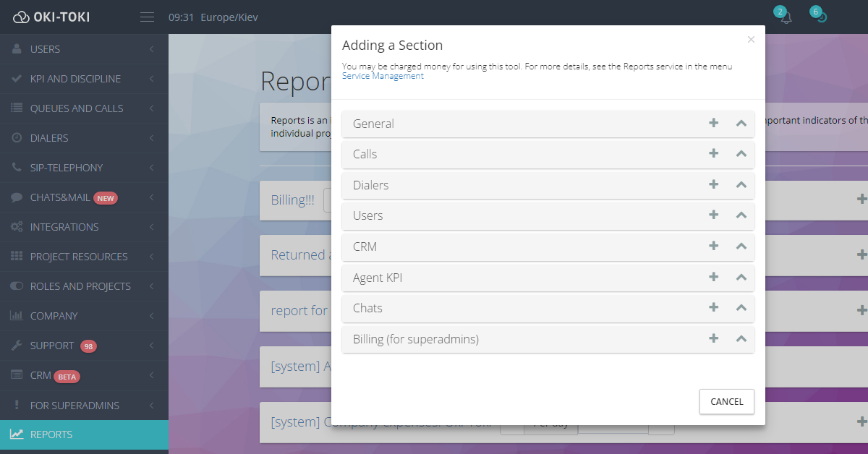Collapse the General section with its chevron

(741, 123)
